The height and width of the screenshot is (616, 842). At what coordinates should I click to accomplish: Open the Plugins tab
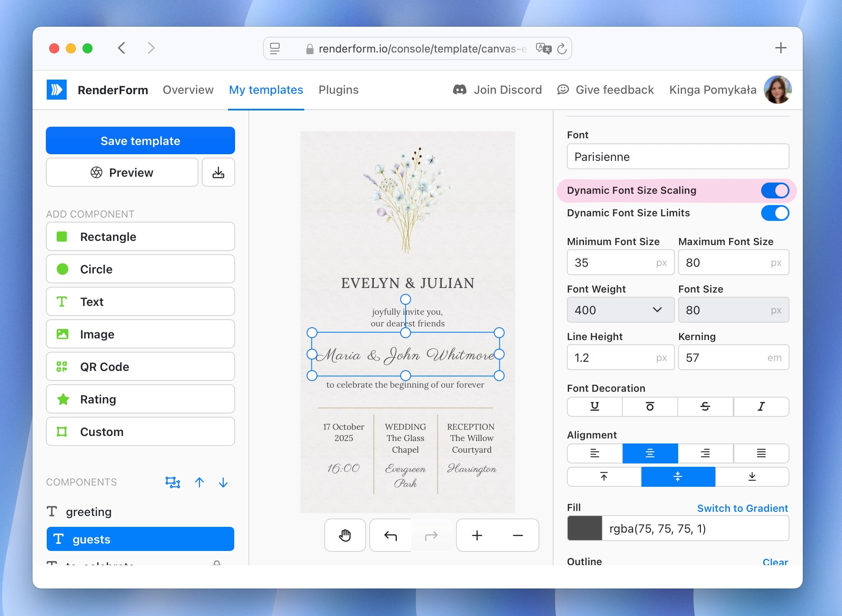(x=338, y=90)
